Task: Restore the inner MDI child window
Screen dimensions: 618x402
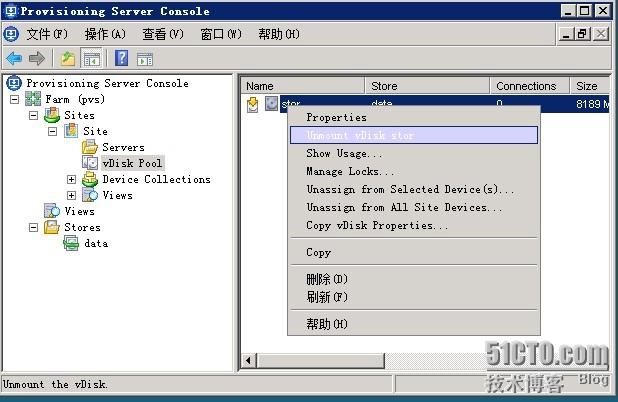Action: click(x=583, y=34)
